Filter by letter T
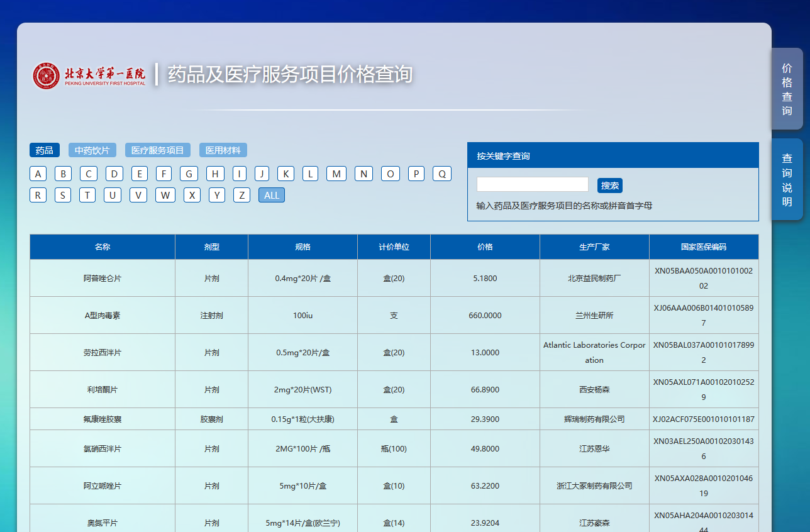This screenshot has height=532, width=810. (x=87, y=195)
